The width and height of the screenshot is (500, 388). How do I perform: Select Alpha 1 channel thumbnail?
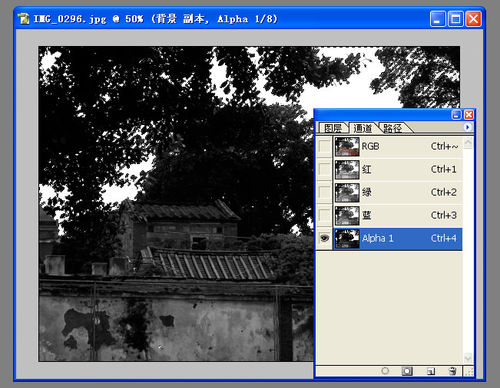click(347, 239)
